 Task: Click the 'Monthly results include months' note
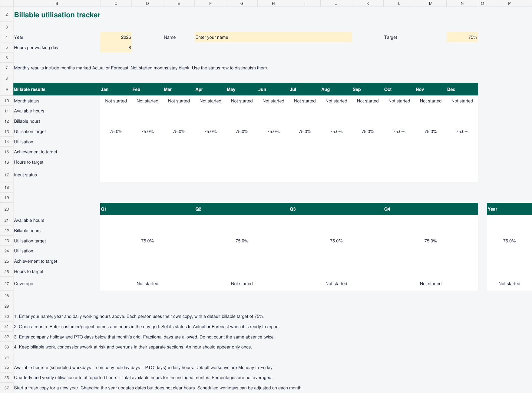tap(141, 68)
